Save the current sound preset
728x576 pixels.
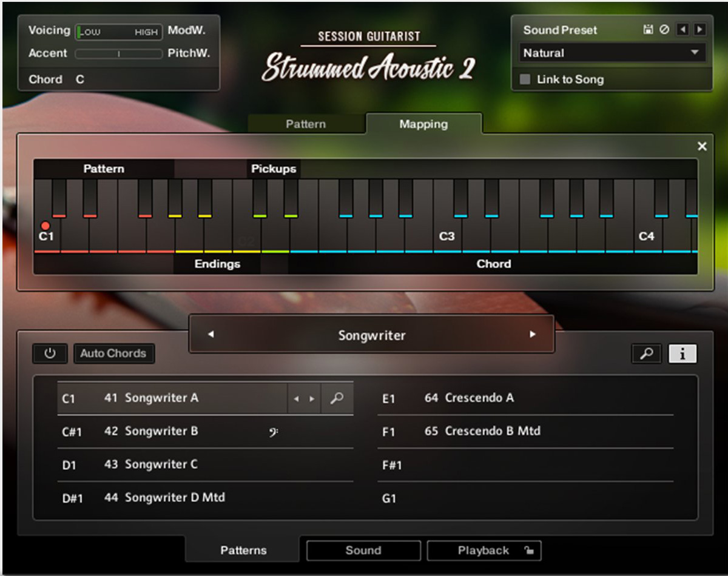click(x=648, y=30)
